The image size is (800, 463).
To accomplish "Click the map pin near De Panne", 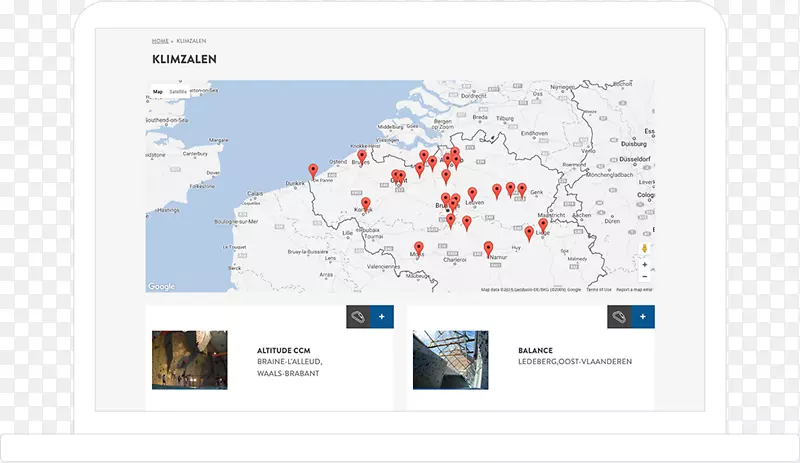I will (313, 170).
